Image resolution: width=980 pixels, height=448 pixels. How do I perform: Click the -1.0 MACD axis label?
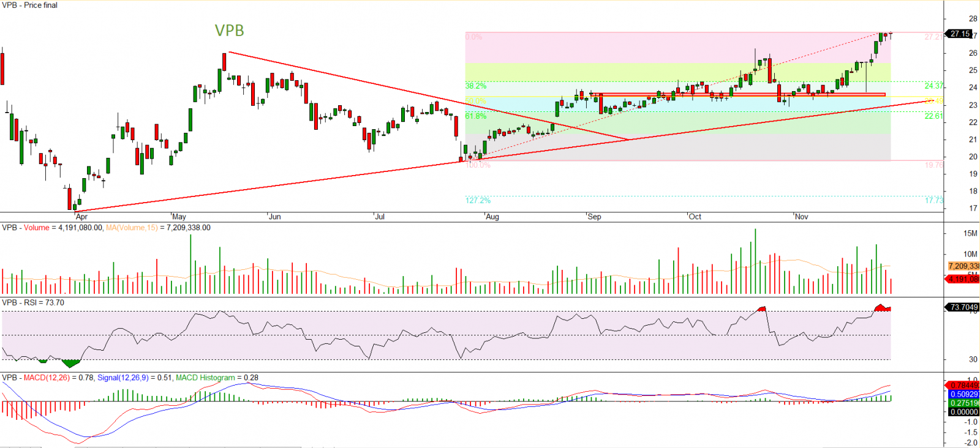(x=971, y=422)
